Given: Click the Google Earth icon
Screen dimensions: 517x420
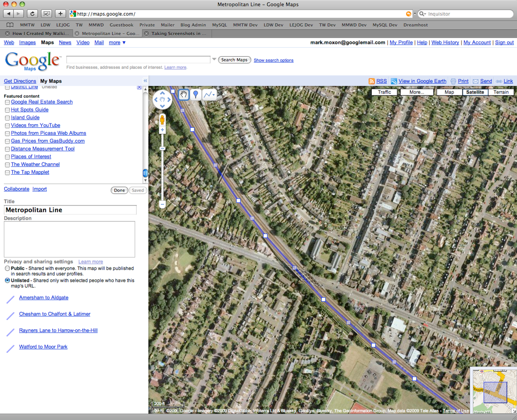Looking at the screenshot, I should (x=394, y=81).
